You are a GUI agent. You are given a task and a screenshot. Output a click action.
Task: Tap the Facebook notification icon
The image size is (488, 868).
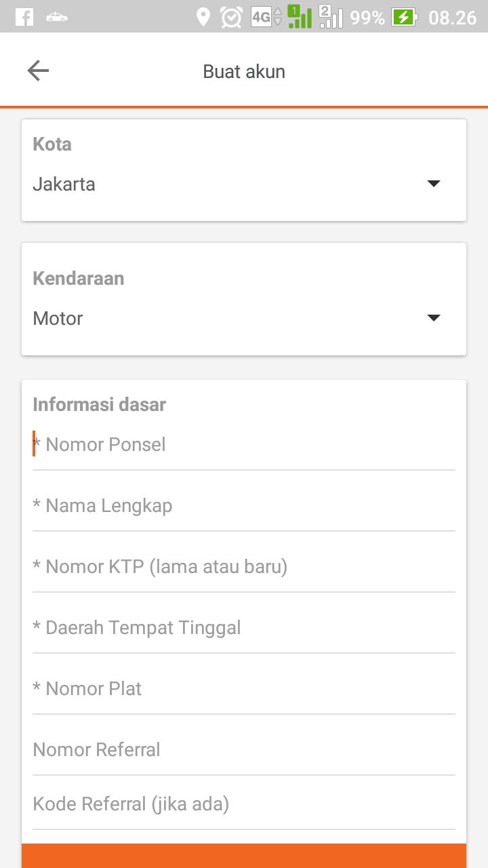[24, 17]
